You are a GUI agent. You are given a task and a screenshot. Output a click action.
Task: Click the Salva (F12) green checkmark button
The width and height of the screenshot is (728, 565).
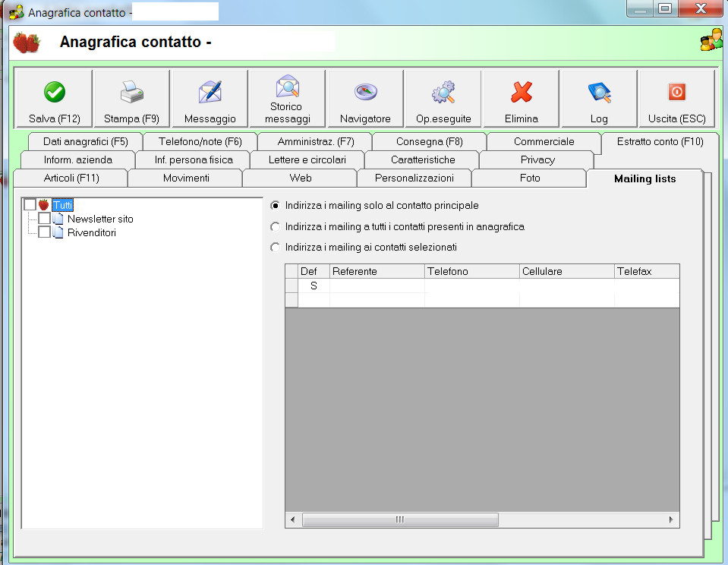coord(54,99)
